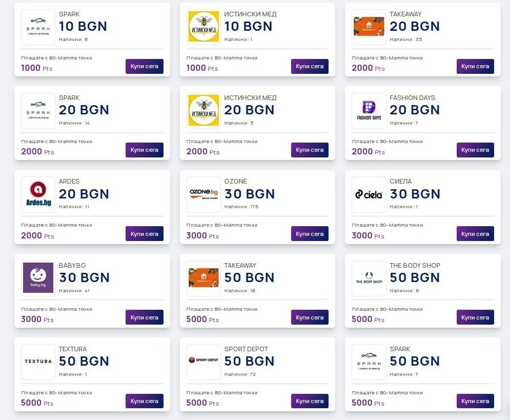
Task: Click the Takeaway image on the 50 BGN voucher
Action: [203, 278]
